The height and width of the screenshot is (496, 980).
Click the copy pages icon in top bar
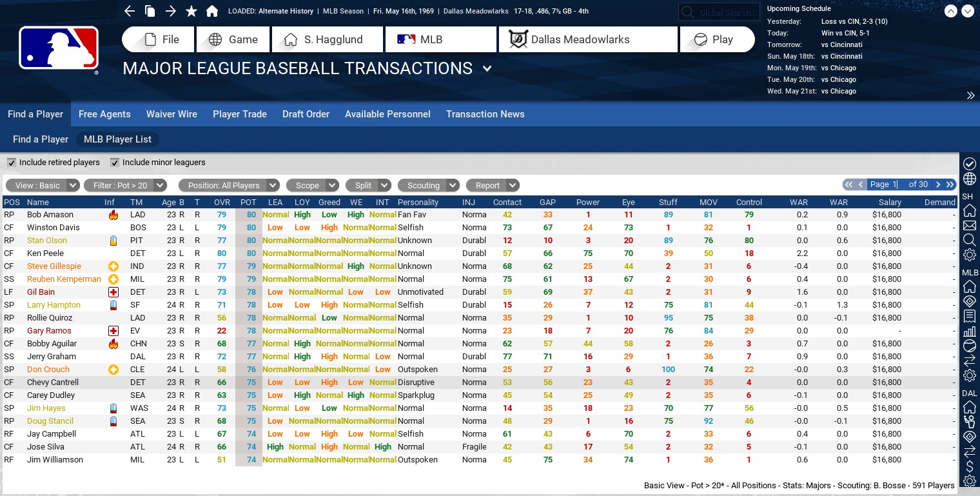click(x=150, y=11)
